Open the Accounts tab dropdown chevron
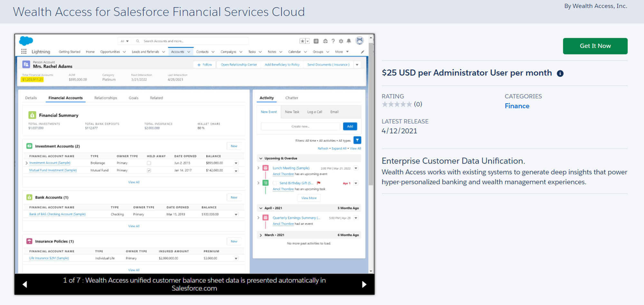The image size is (644, 305). pos(189,52)
